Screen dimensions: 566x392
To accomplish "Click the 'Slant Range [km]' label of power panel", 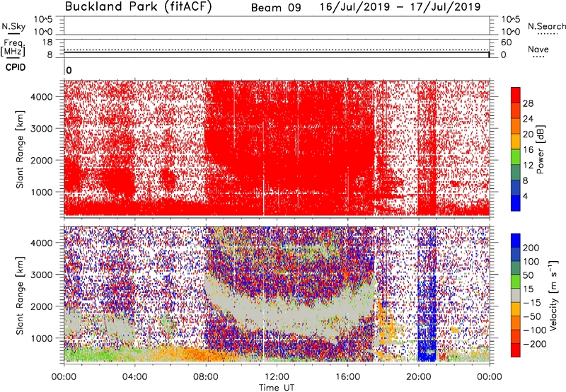I will (20, 149).
